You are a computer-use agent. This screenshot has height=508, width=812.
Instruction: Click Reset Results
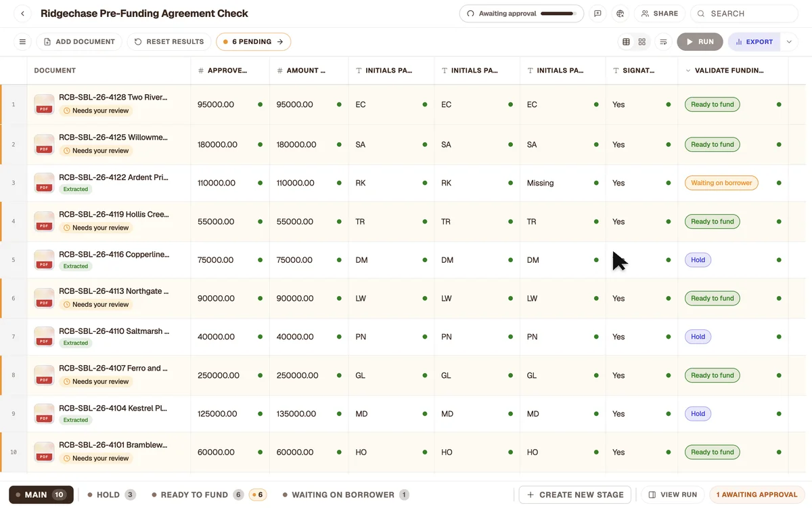[169, 42]
